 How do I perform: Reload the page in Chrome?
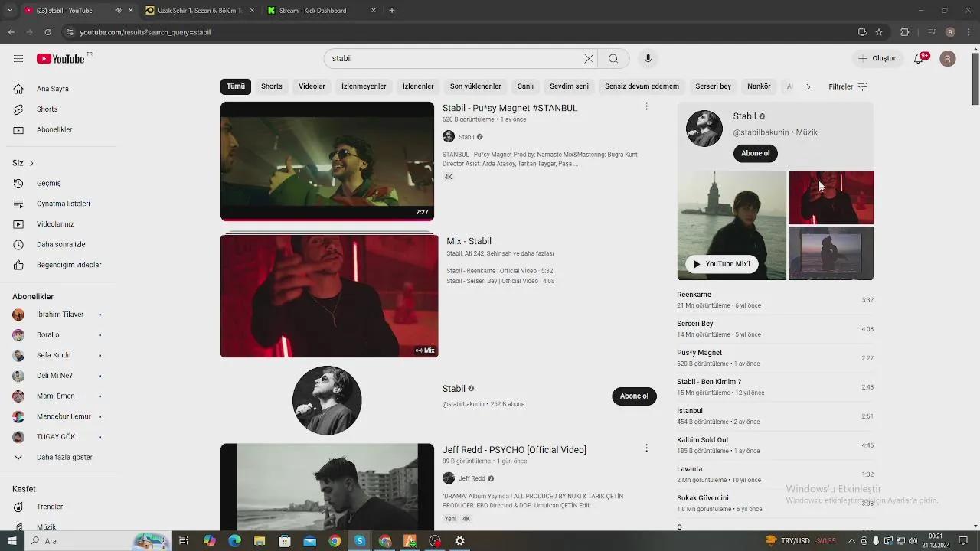pyautogui.click(x=47, y=32)
